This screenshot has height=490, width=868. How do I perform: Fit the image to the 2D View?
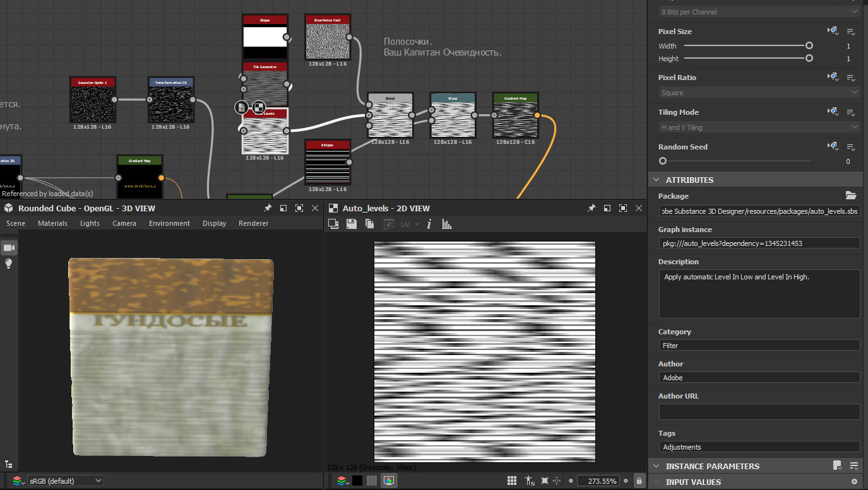(x=545, y=481)
